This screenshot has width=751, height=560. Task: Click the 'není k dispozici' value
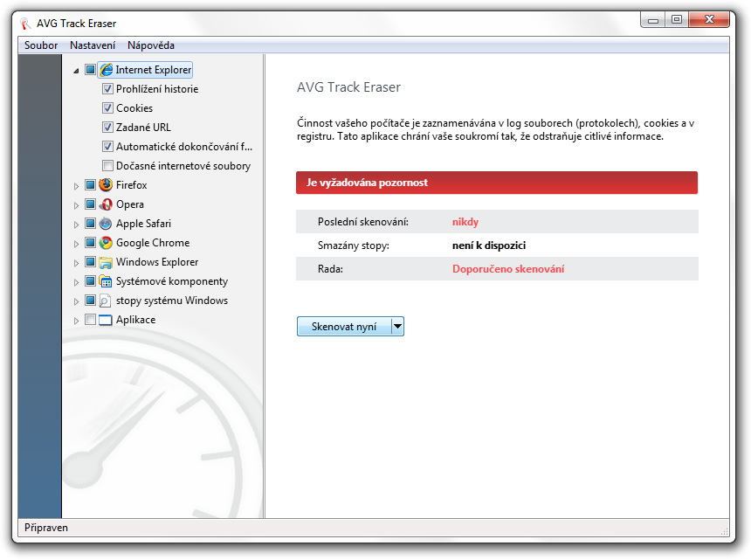click(489, 245)
